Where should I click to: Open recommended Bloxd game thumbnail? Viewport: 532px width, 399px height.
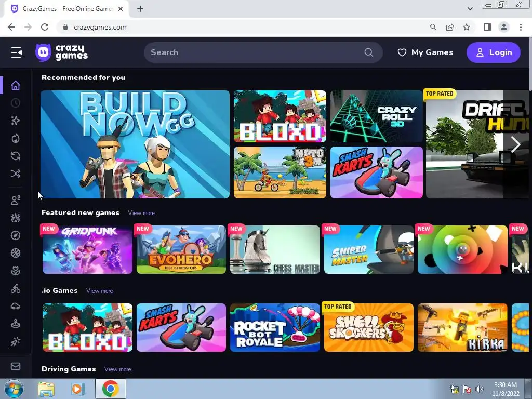280,116
